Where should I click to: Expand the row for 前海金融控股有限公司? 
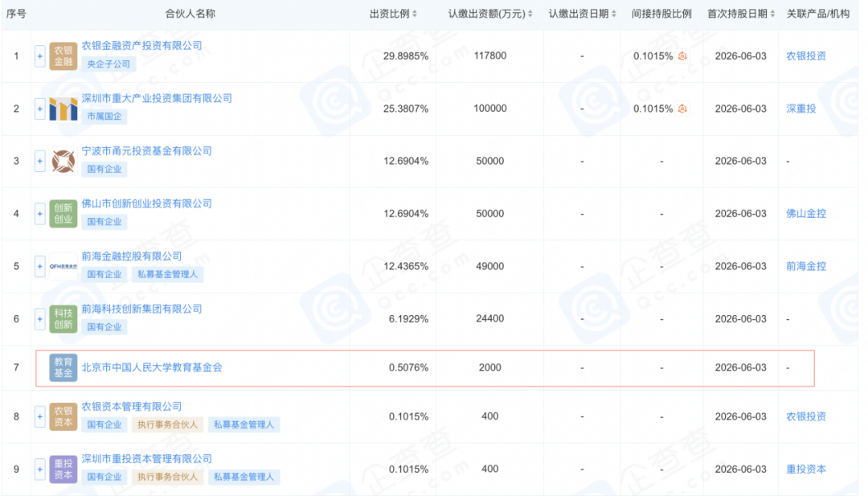point(40,266)
